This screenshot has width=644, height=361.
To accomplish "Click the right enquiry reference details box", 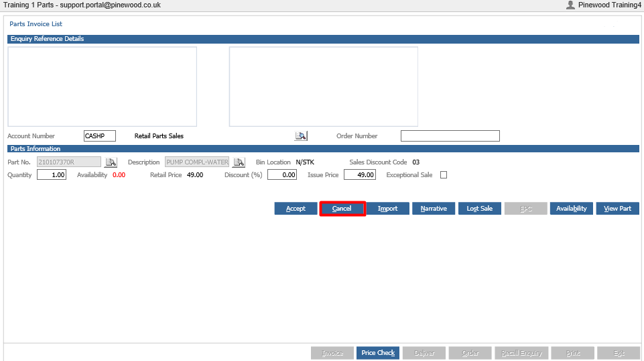I will click(x=324, y=87).
